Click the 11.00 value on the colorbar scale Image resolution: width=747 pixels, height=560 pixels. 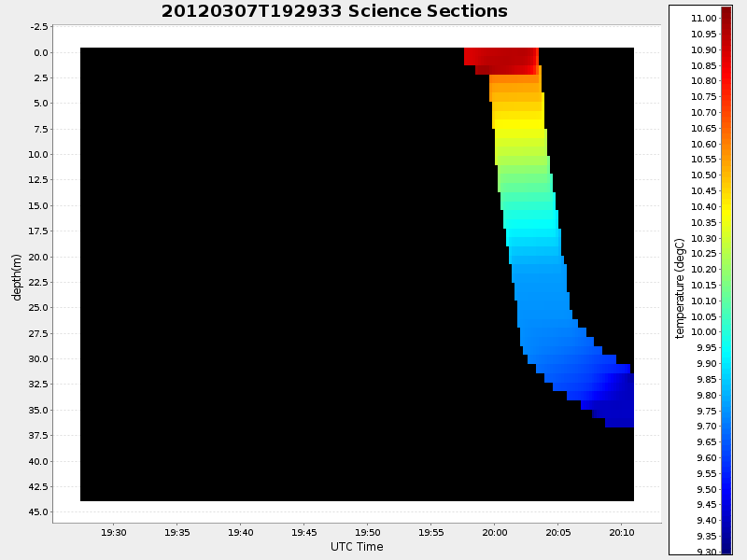(x=704, y=19)
